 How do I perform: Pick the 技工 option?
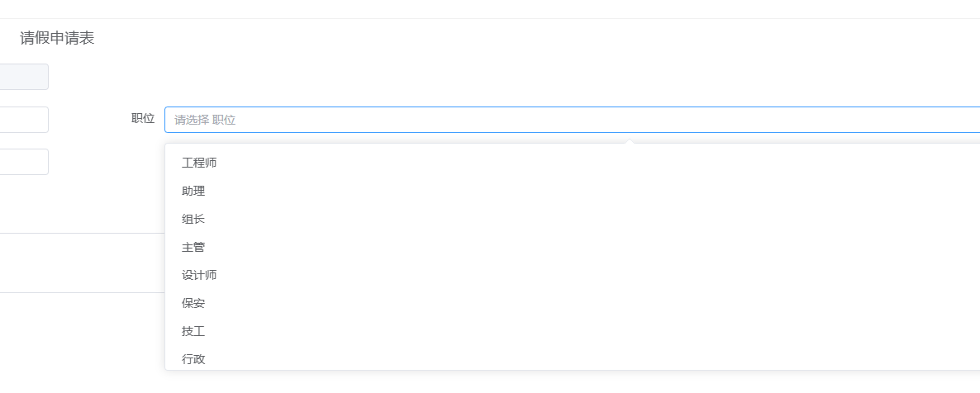193,332
